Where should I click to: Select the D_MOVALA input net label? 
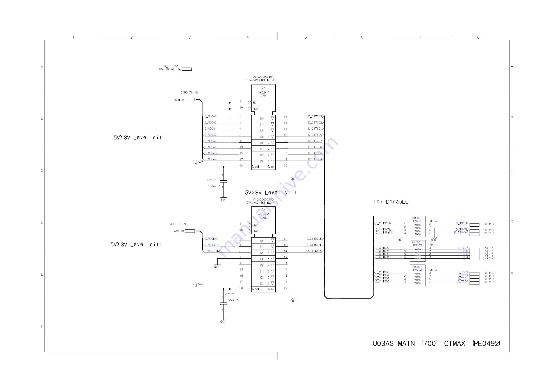(211, 245)
